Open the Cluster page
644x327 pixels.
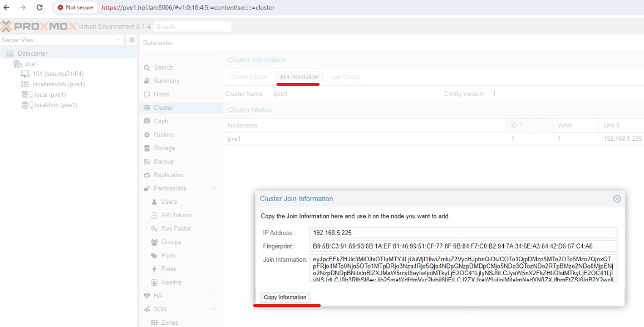(x=163, y=108)
